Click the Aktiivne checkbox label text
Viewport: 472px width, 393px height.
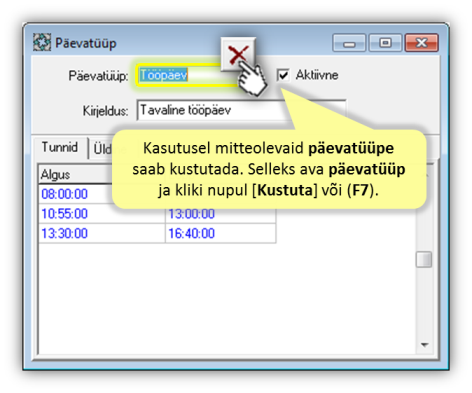317,75
